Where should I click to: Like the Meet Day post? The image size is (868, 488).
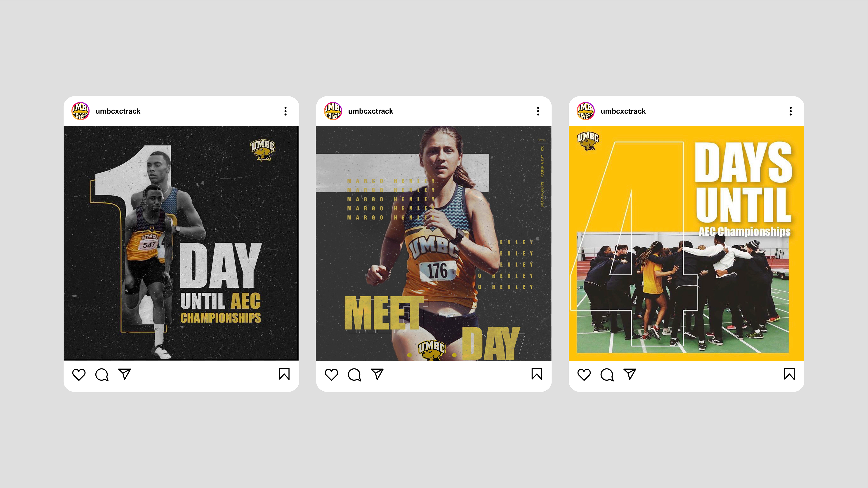click(331, 375)
